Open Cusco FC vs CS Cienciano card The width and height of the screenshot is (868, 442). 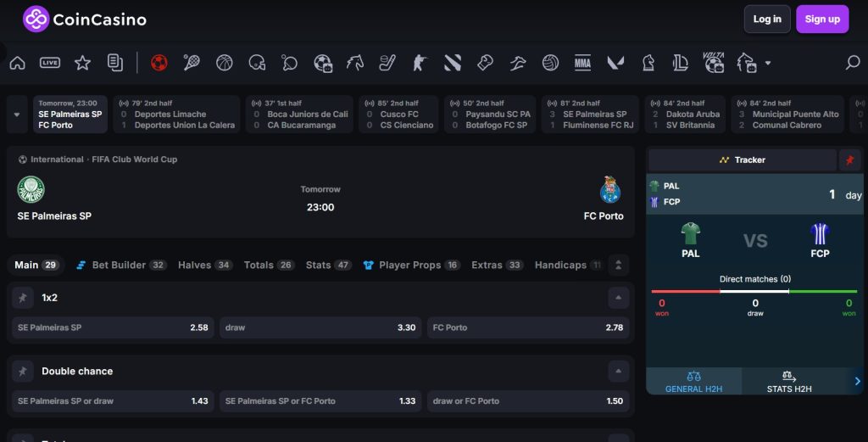point(398,115)
